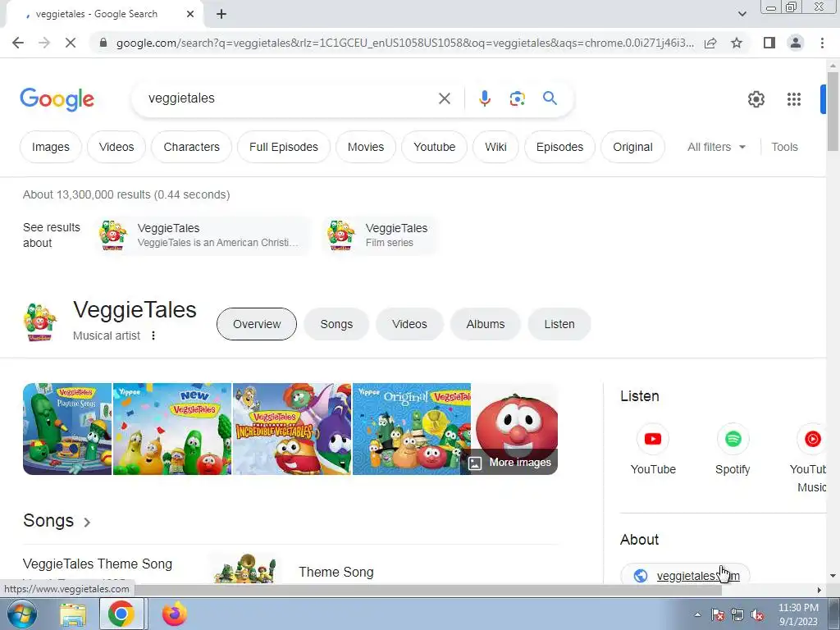Select the Movies filter chip
The width and height of the screenshot is (840, 630).
(365, 147)
